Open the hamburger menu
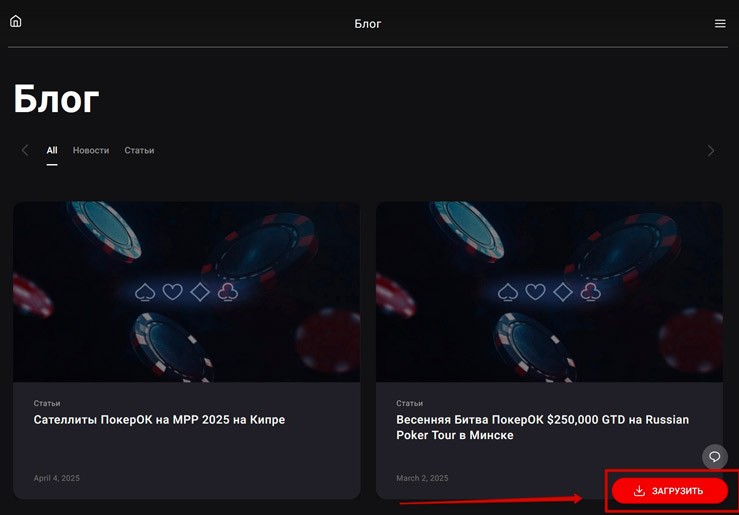 pyautogui.click(x=720, y=24)
